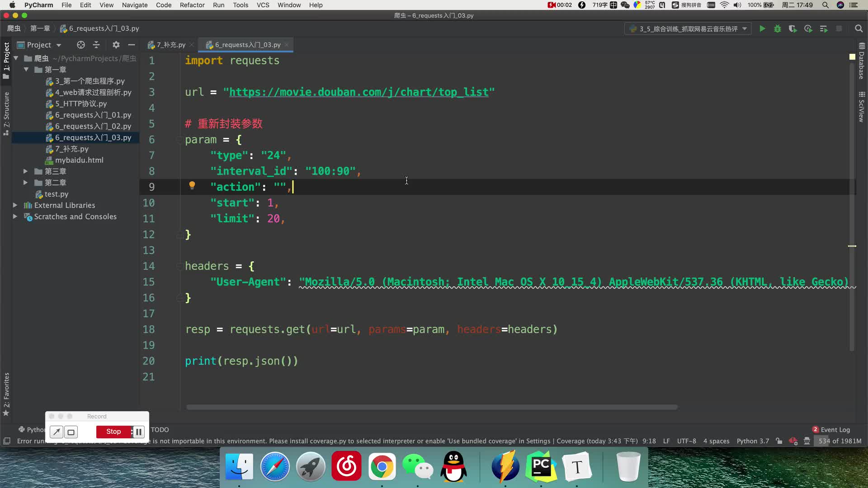This screenshot has height=488, width=868.
Task: Open Project panel settings gear
Action: coord(116,45)
